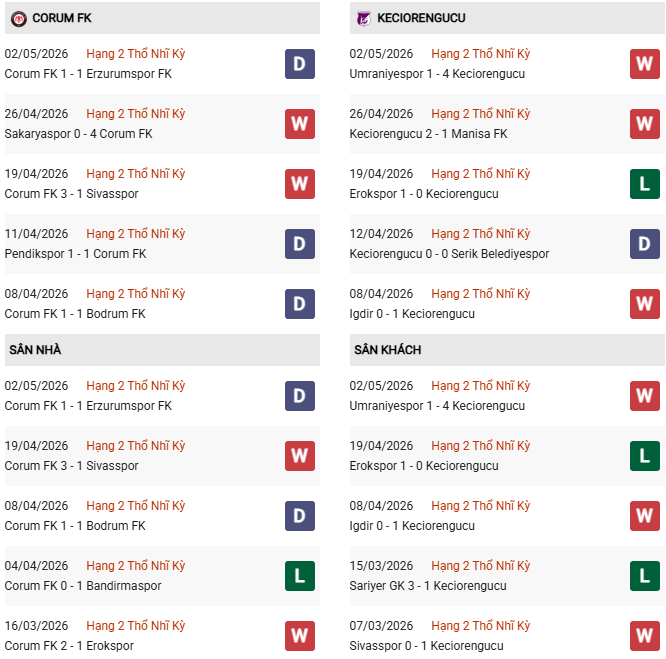Open league link for 12/04/2026 Keciorengucu match
Image resolution: width=666 pixels, height=659 pixels.
pyautogui.click(x=480, y=234)
